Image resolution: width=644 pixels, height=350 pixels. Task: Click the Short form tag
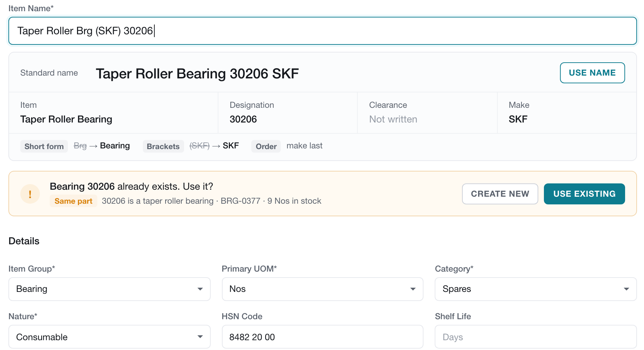pos(44,146)
